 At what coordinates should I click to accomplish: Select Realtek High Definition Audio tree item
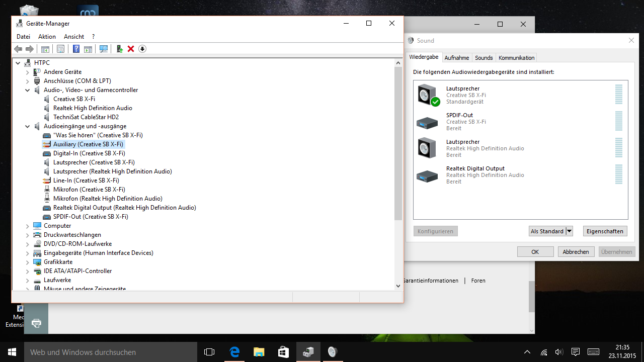pyautogui.click(x=93, y=108)
